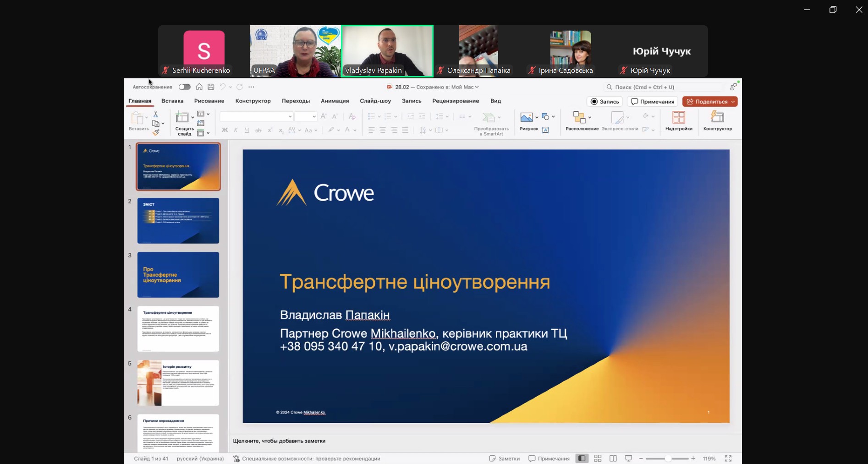Open the Рецензирование ribbon tab

(x=456, y=101)
